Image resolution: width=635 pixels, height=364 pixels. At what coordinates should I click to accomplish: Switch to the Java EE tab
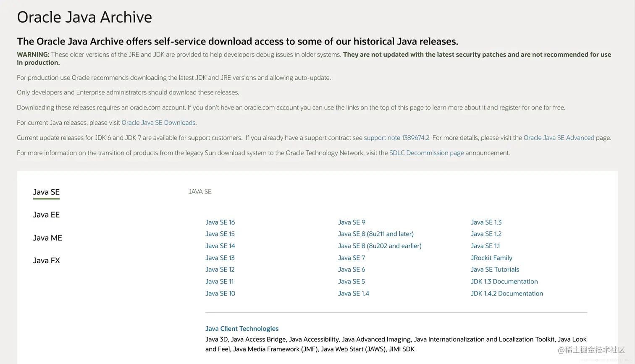[x=46, y=215]
